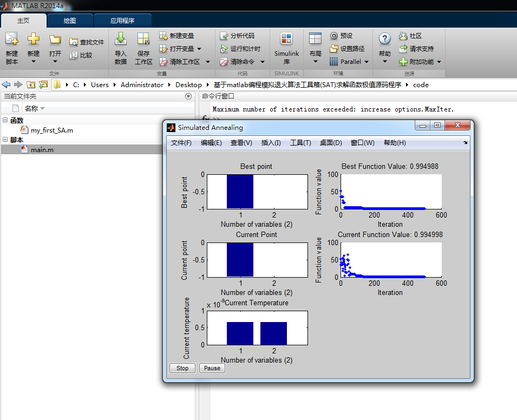The image size is (517, 420).
Task: Click the up one folder level icon
Action: pos(31,85)
